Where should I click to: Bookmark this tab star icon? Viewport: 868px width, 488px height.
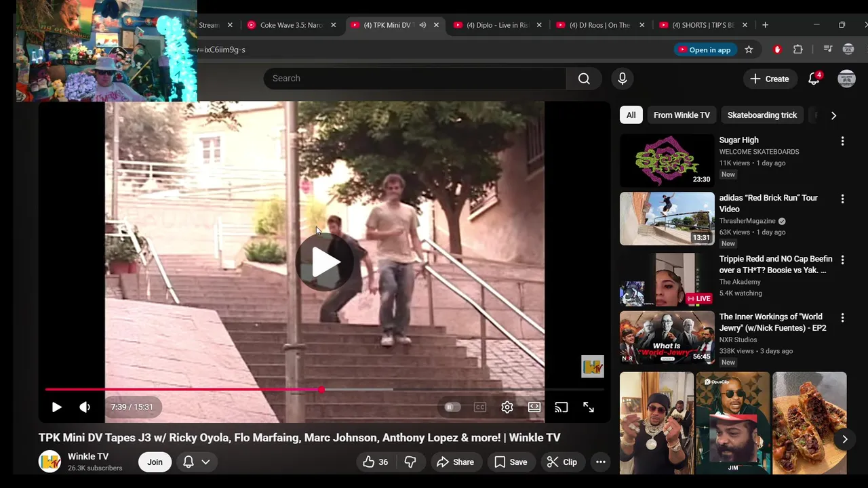[749, 49]
